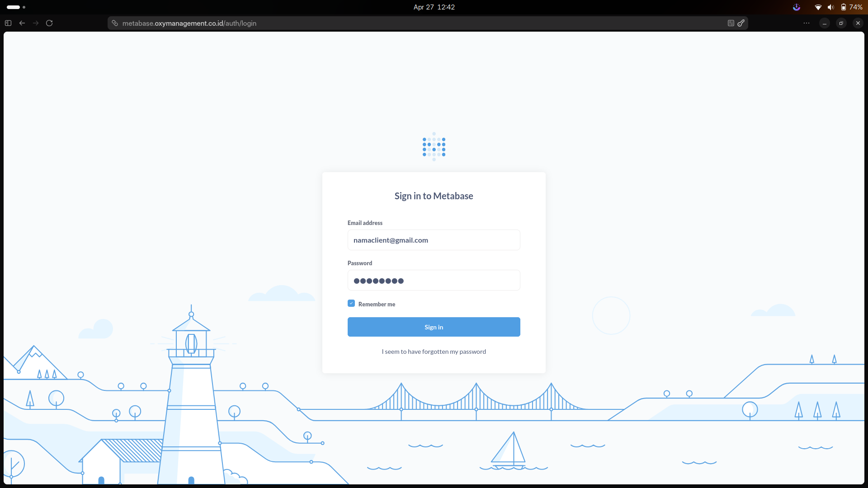
Task: Click the grid view icon in address bar
Action: click(x=731, y=23)
